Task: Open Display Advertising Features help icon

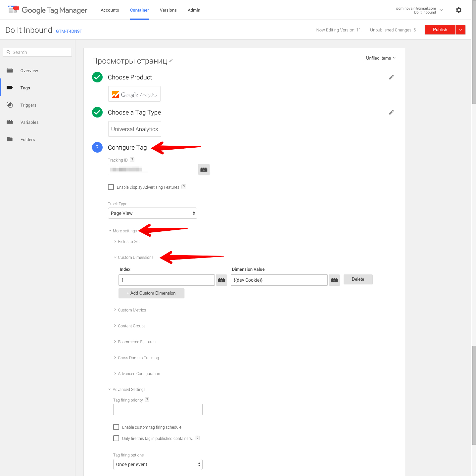Action: point(184,187)
